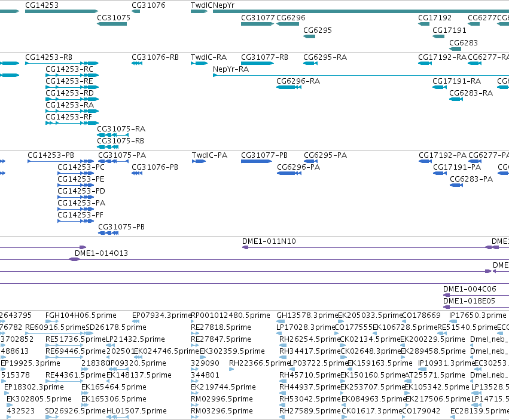Image resolution: width=509 pixels, height=420 pixels.
Task: Open transcript CG14253-RE
Action: [x=69, y=81]
